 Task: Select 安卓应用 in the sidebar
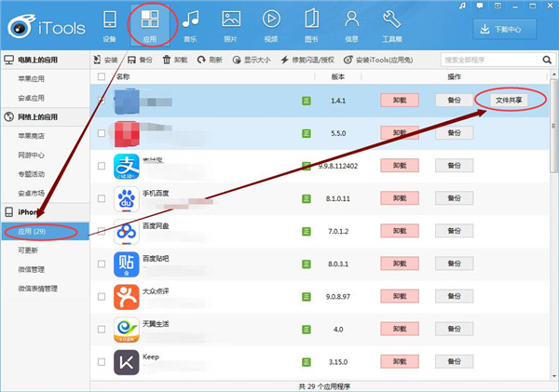click(x=31, y=98)
